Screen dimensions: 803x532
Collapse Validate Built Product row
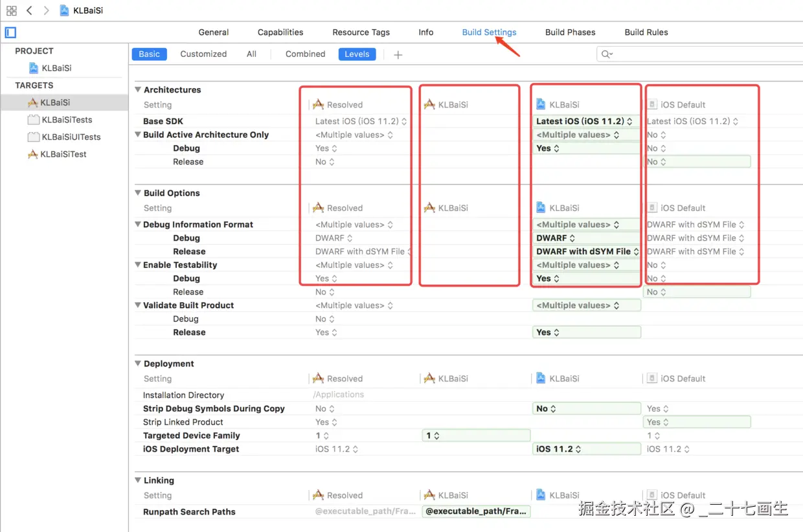pyautogui.click(x=138, y=305)
